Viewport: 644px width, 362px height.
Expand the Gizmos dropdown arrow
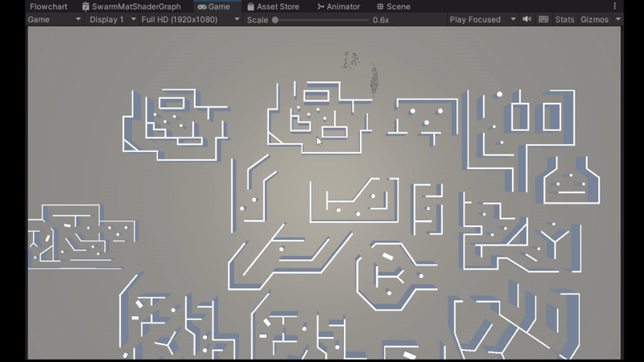617,19
